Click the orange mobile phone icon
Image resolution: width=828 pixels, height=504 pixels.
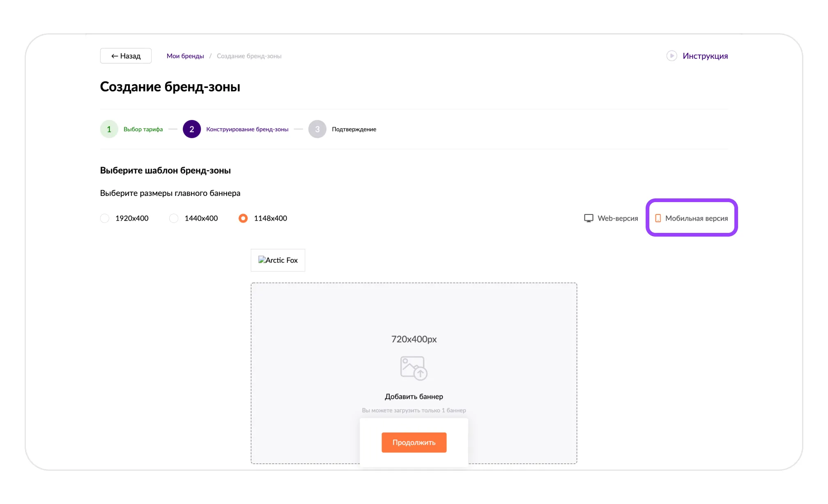click(658, 218)
